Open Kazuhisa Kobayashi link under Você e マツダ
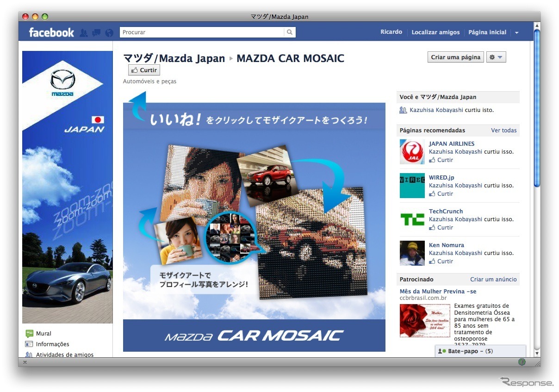559x392 pixels. click(x=436, y=110)
